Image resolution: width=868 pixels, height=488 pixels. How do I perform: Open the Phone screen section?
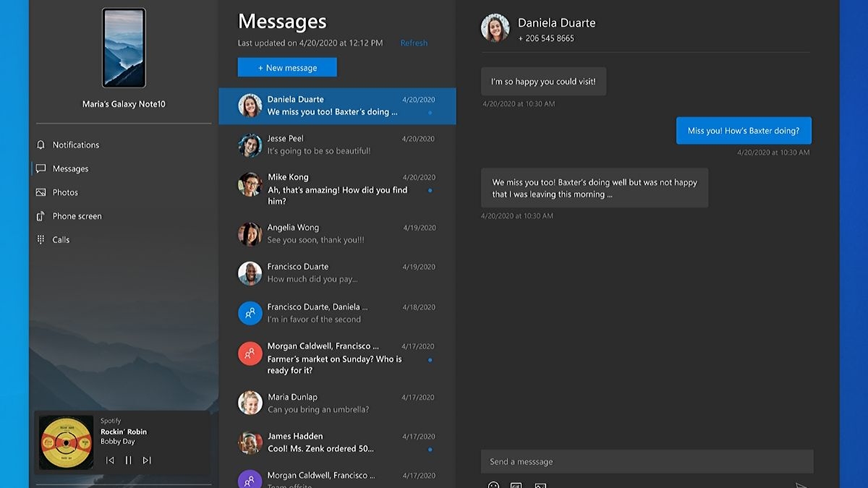click(77, 216)
